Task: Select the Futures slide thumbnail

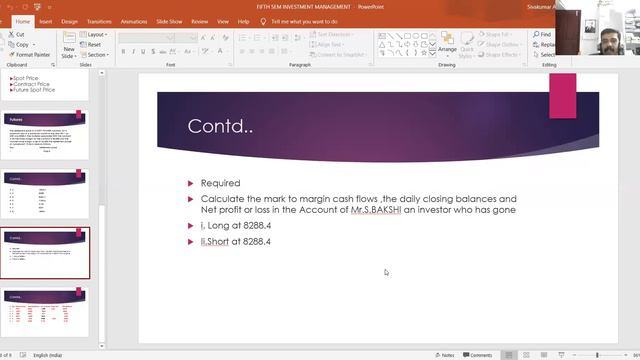Action: tap(45, 135)
